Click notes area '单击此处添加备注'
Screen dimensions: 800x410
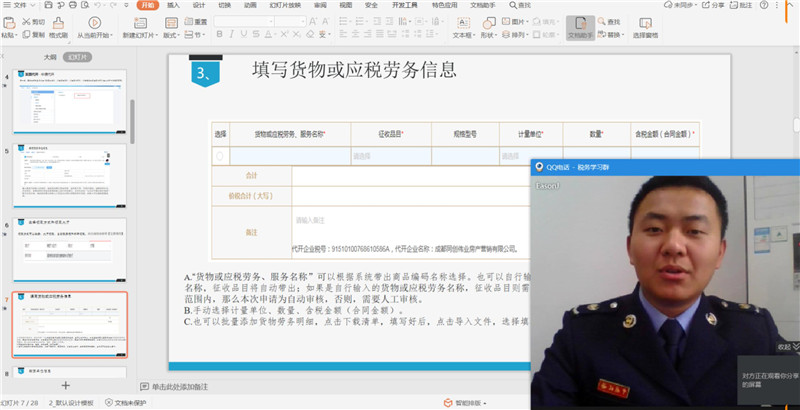click(180, 387)
